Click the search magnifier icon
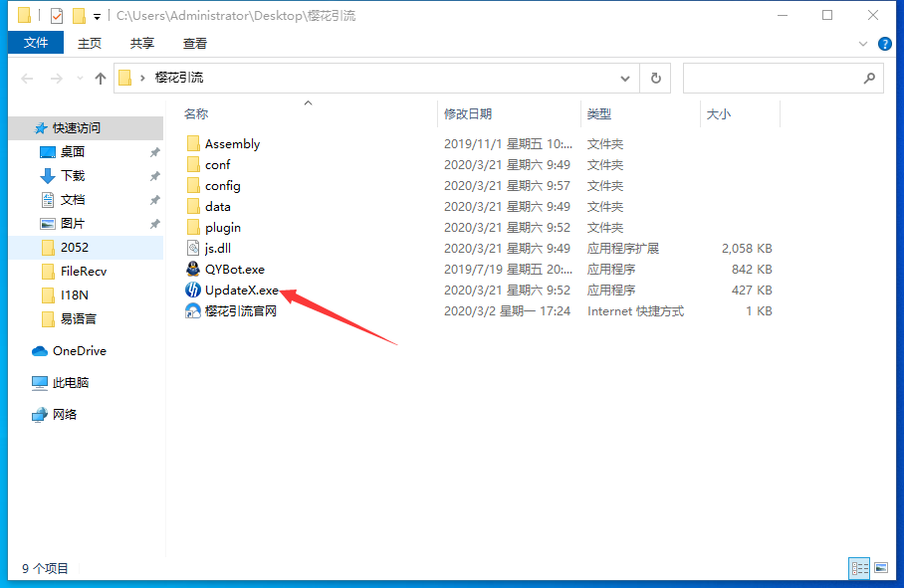Screen dimensions: 904x588 click(869, 78)
